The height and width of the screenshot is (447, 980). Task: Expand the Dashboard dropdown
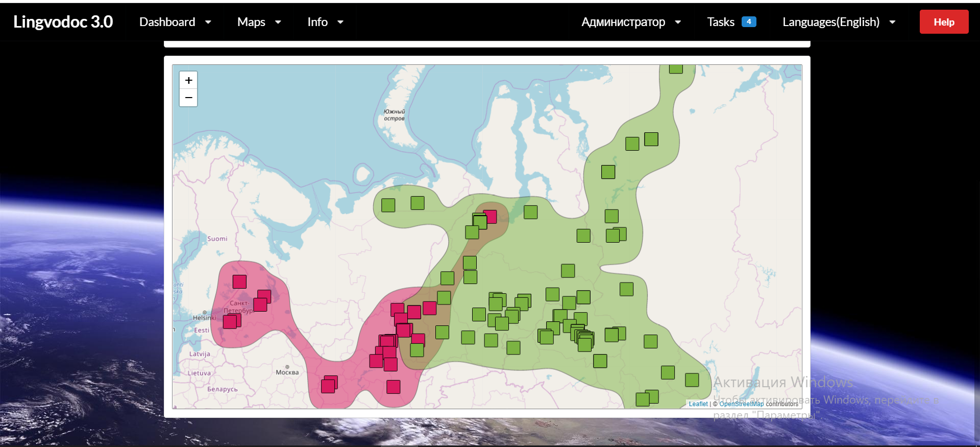pos(175,22)
